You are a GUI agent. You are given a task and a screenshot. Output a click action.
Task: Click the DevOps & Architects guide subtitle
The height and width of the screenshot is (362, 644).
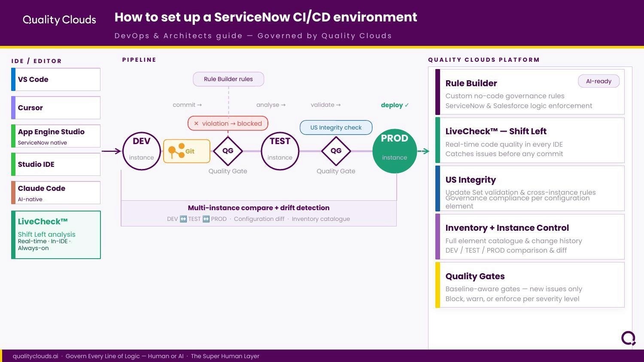(253, 36)
